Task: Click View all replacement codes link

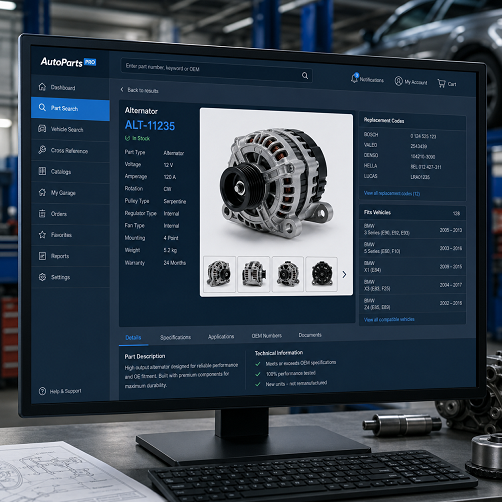Action: [392, 193]
